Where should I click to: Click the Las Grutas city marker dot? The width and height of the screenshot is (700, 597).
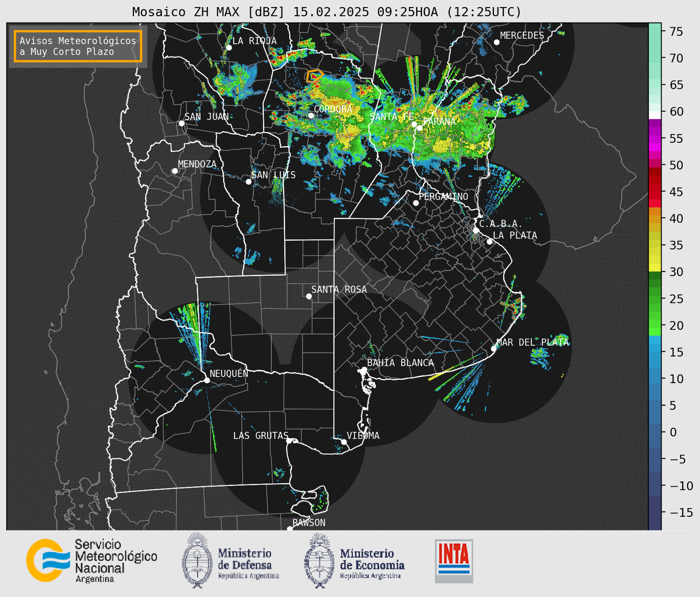[289, 441]
